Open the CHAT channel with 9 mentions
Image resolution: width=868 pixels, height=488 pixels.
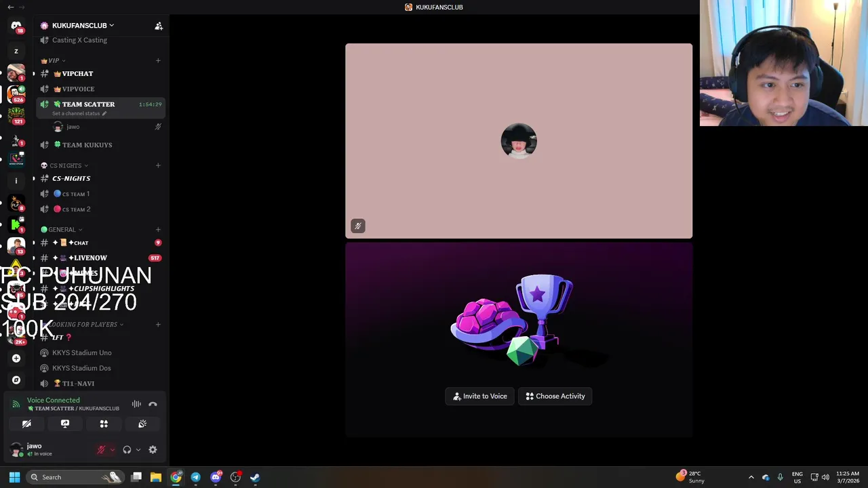[100, 243]
